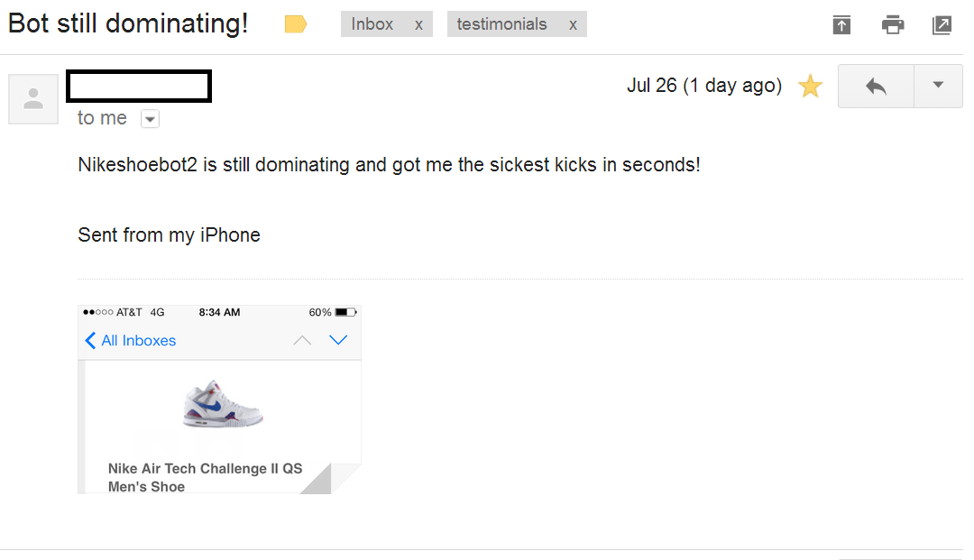Print this email conversation
The image size is (974, 560).
click(x=893, y=25)
